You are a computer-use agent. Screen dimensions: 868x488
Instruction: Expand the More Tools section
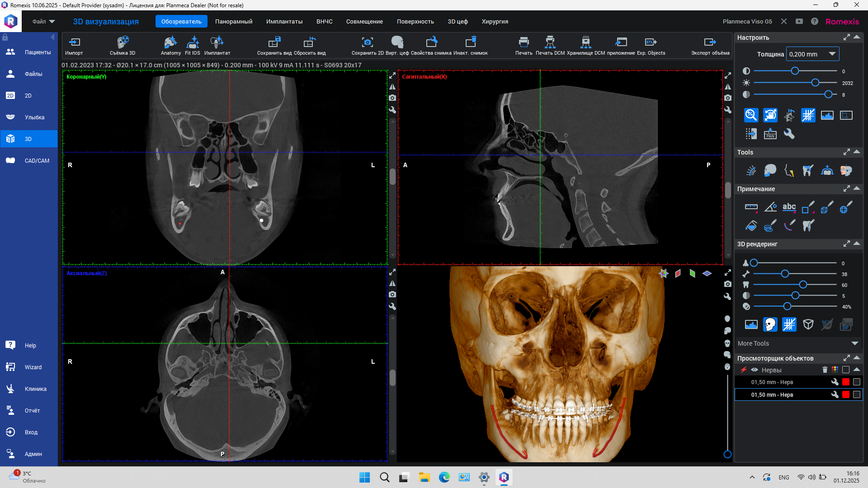(854, 343)
